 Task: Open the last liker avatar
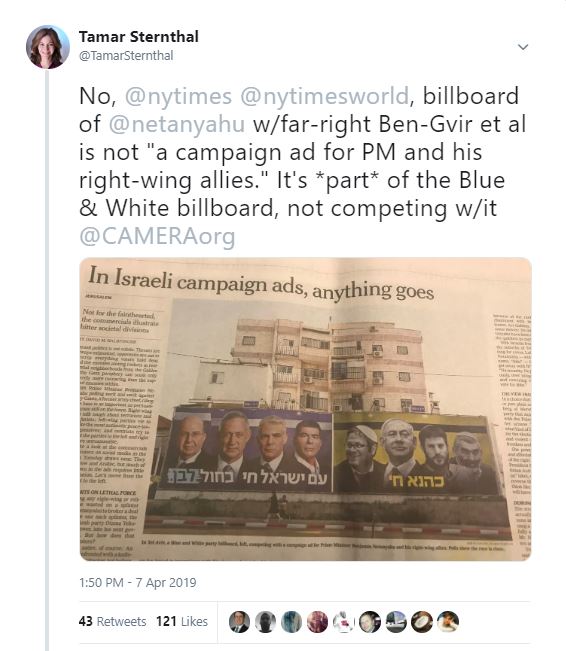[448, 622]
